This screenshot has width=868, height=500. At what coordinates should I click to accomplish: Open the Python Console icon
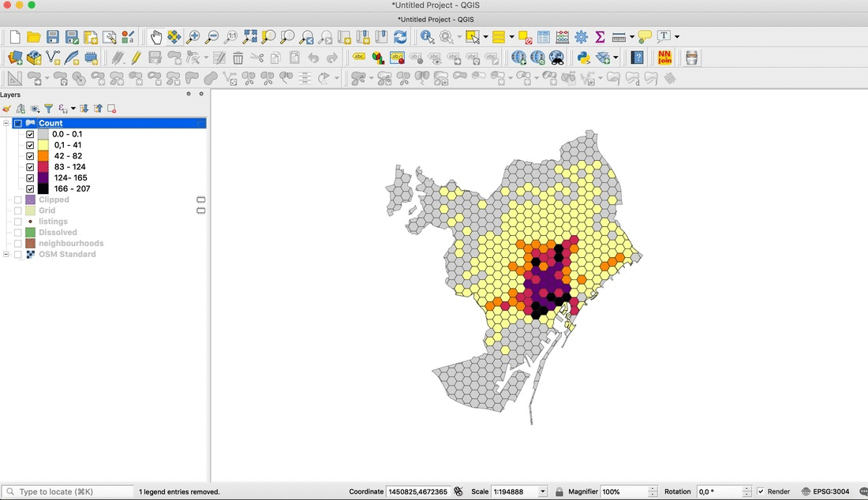click(583, 58)
